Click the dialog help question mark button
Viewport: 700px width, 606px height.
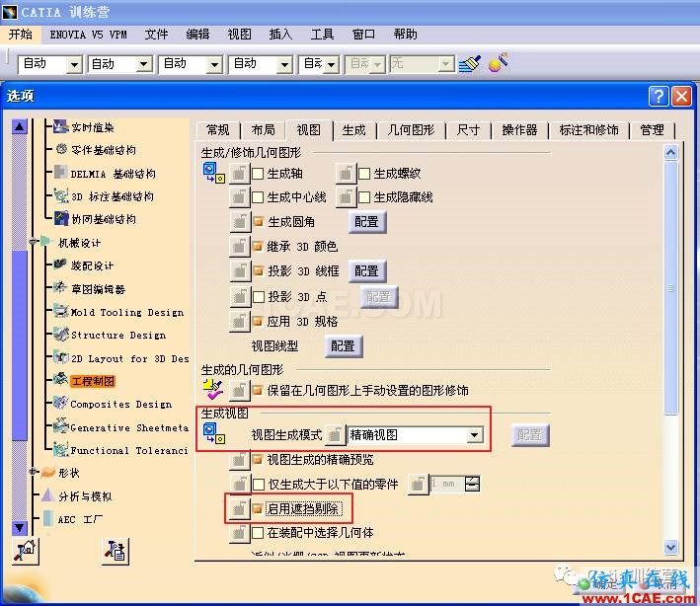pyautogui.click(x=659, y=96)
